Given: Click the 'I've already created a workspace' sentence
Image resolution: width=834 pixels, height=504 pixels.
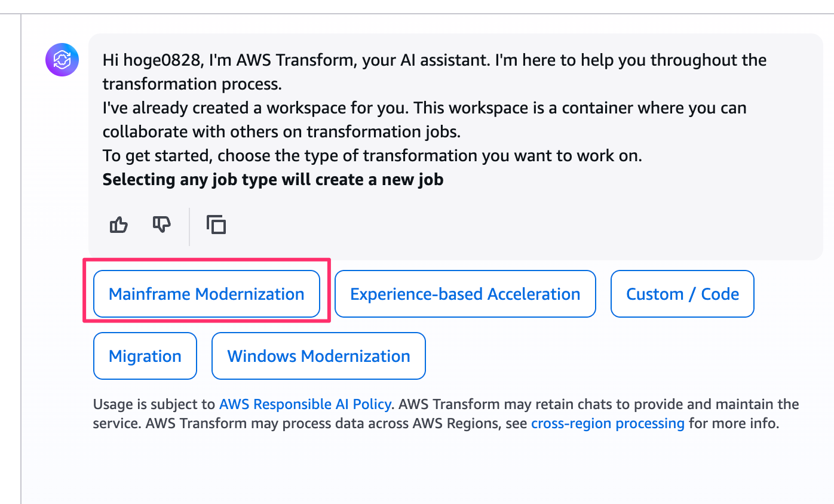Looking at the screenshot, I should [x=424, y=108].
